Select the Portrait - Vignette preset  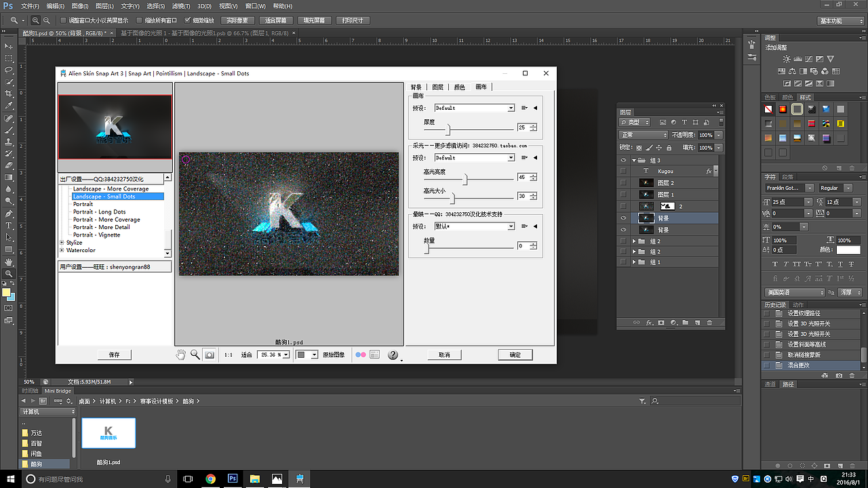click(97, 235)
